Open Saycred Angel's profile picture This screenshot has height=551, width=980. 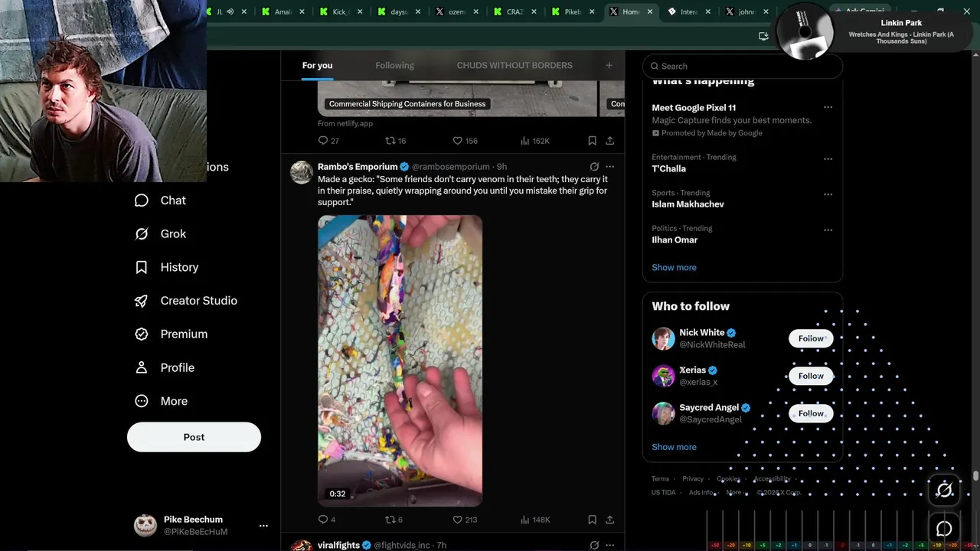(663, 413)
